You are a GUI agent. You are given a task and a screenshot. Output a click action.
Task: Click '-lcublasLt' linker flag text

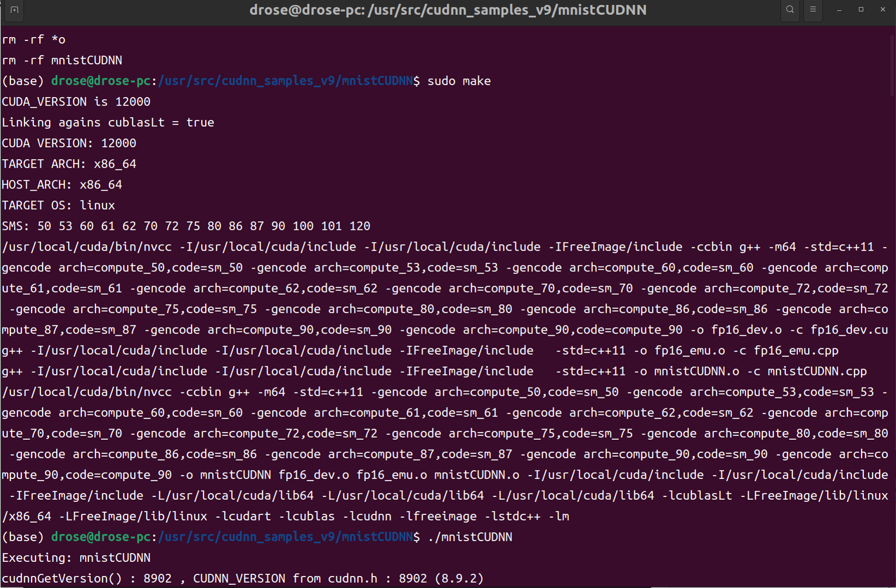point(697,496)
